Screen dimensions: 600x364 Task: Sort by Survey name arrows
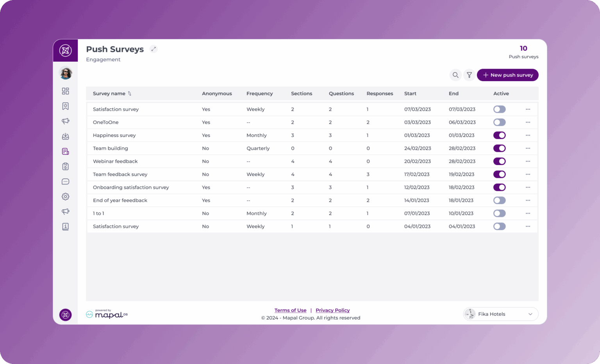(130, 94)
